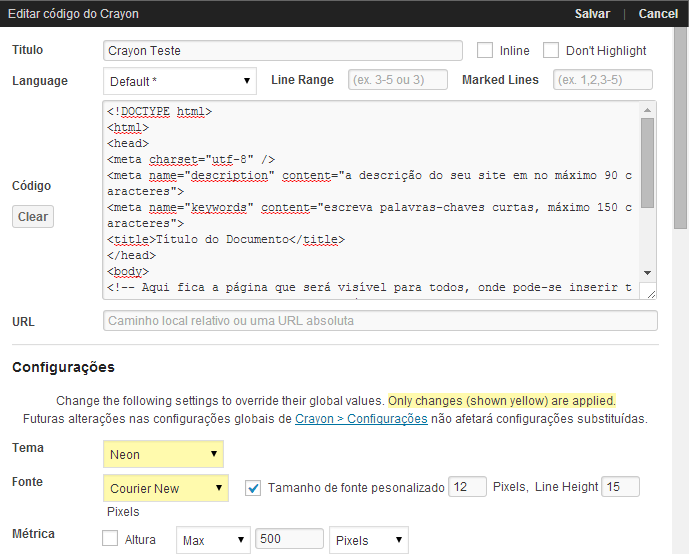Screen dimensions: 689x554
Task: Enable the Inline checkbox
Action: click(x=485, y=51)
